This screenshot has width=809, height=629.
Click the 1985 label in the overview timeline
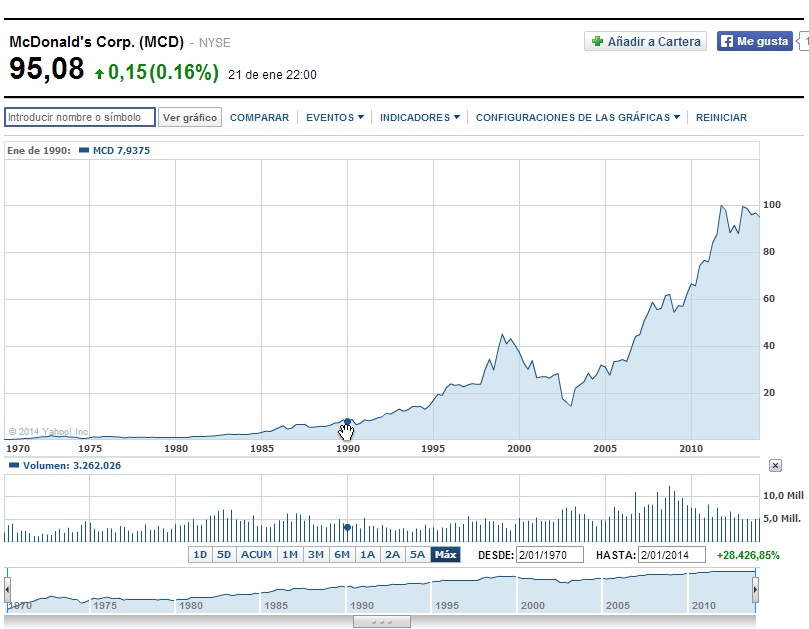(276, 605)
